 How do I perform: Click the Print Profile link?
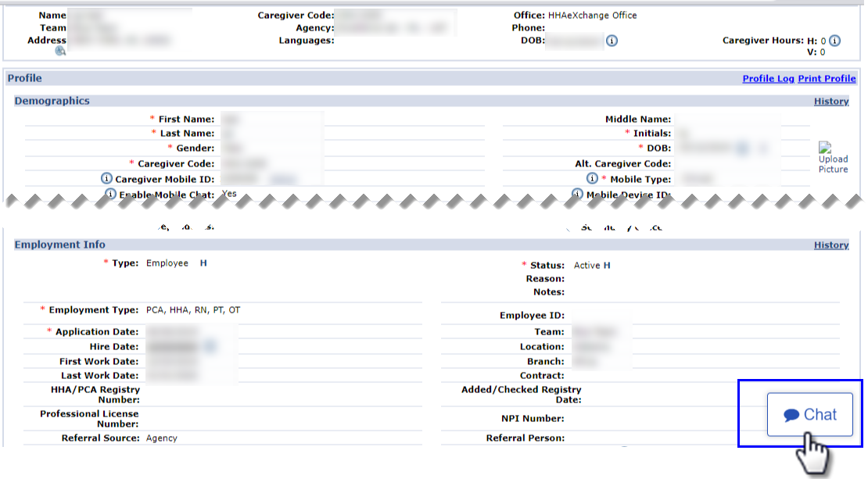pyautogui.click(x=827, y=79)
